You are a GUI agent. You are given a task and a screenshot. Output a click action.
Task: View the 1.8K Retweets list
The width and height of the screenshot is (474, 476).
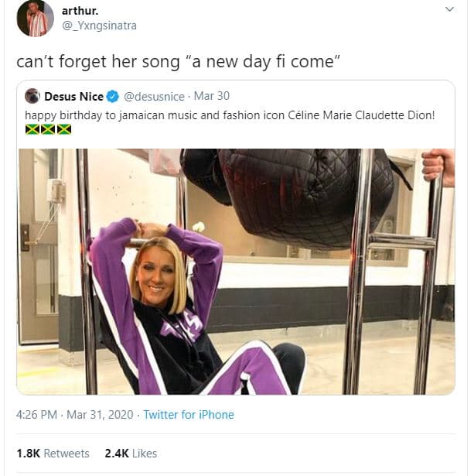point(53,454)
